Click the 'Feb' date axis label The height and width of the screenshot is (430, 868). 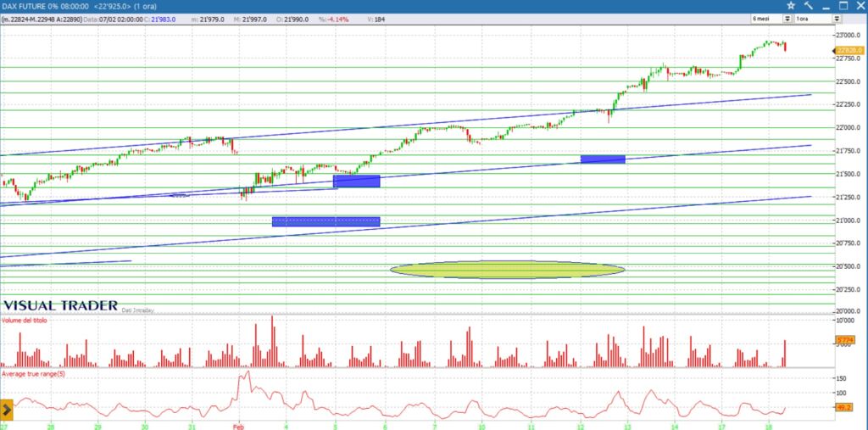(x=238, y=427)
